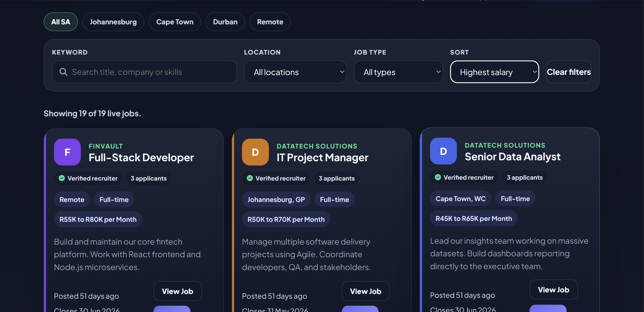Click the Johannesburg, GP location tag
The image size is (644, 312).
pos(276,200)
